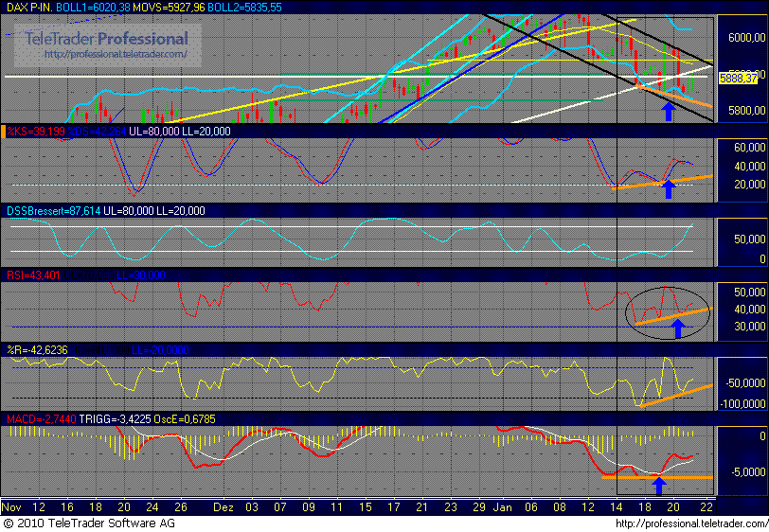The width and height of the screenshot is (769, 532).
Task: Click date 16 on the time axis
Action: pyautogui.click(x=67, y=507)
